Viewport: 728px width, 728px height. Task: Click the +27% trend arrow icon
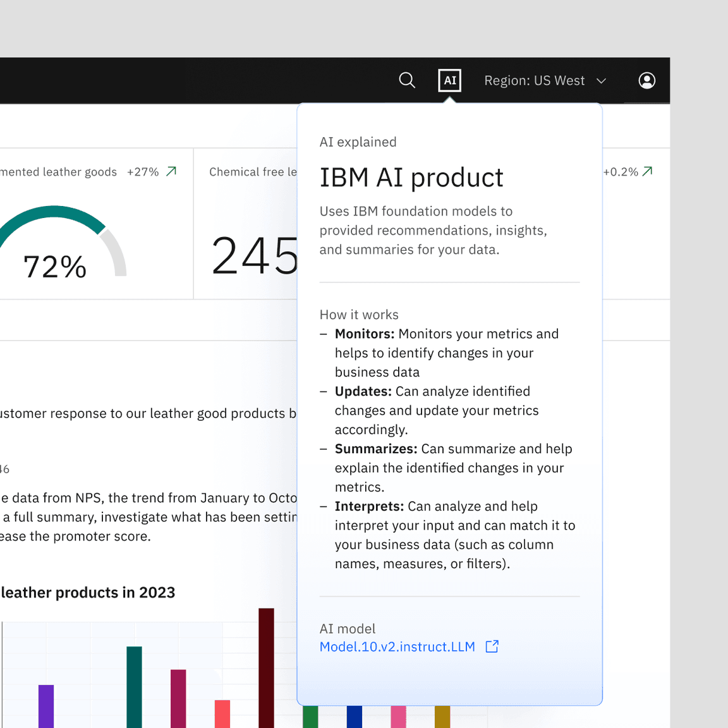pyautogui.click(x=171, y=171)
